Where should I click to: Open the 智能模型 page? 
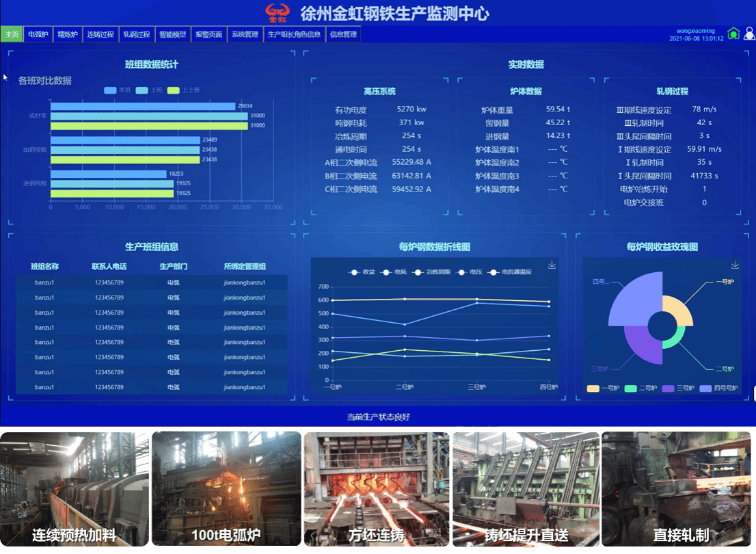[172, 34]
